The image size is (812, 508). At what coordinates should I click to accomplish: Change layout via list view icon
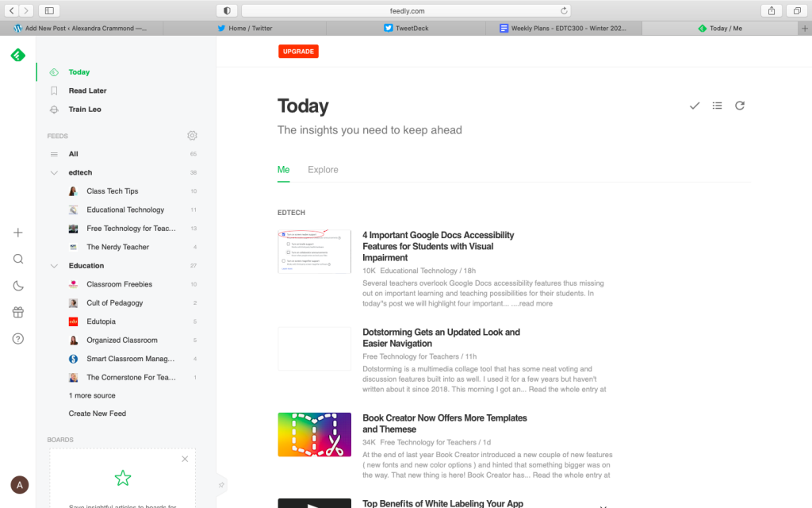click(x=717, y=106)
